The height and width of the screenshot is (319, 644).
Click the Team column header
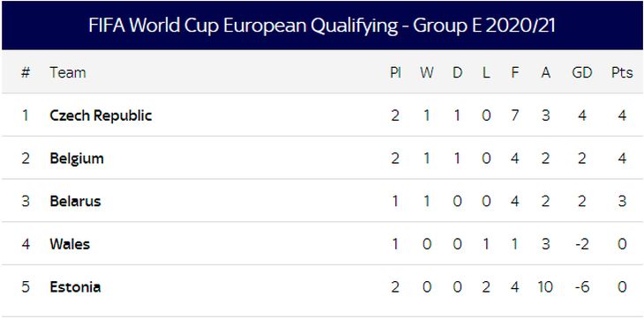pyautogui.click(x=68, y=73)
